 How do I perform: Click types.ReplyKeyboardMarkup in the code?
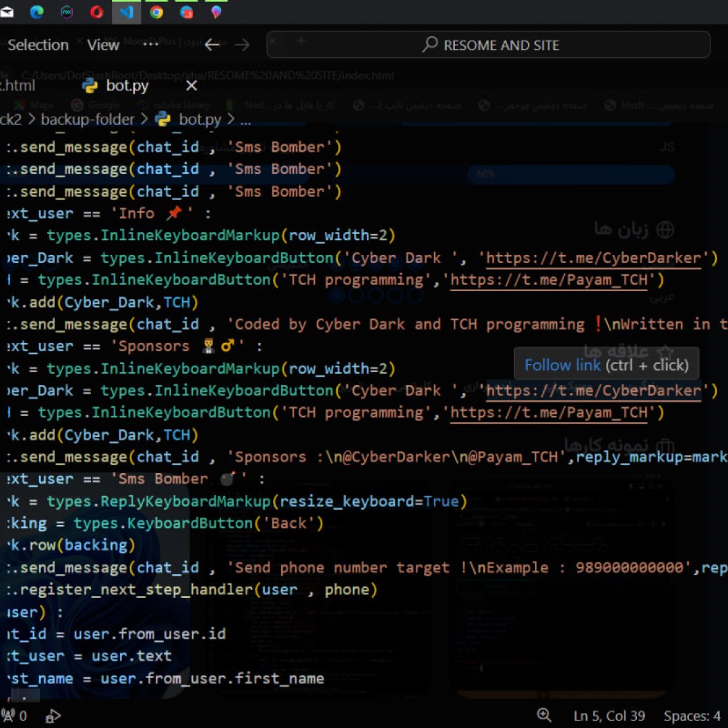159,502
